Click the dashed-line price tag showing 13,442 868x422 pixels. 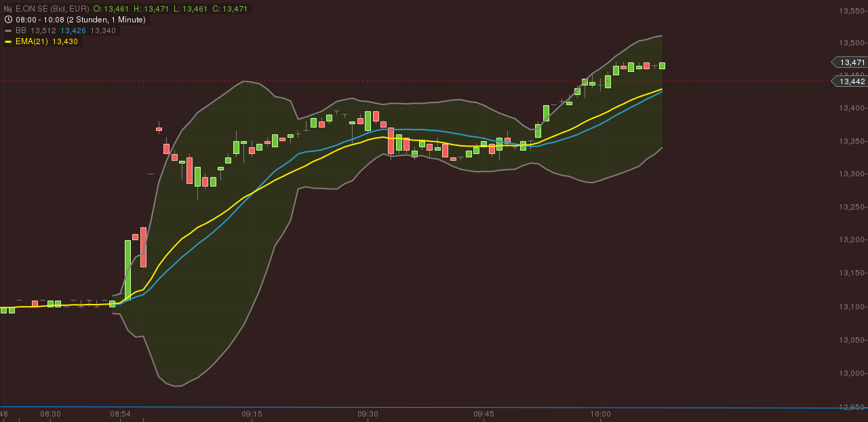coord(849,81)
